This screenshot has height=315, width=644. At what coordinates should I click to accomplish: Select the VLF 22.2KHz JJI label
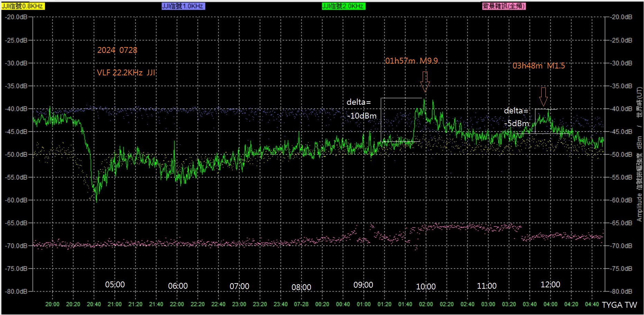pyautogui.click(x=126, y=73)
